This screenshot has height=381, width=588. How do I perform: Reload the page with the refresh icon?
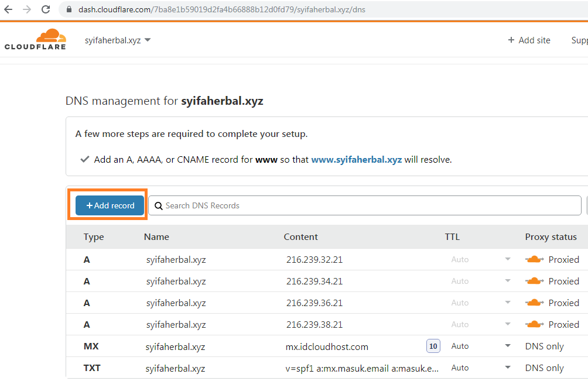click(x=46, y=9)
